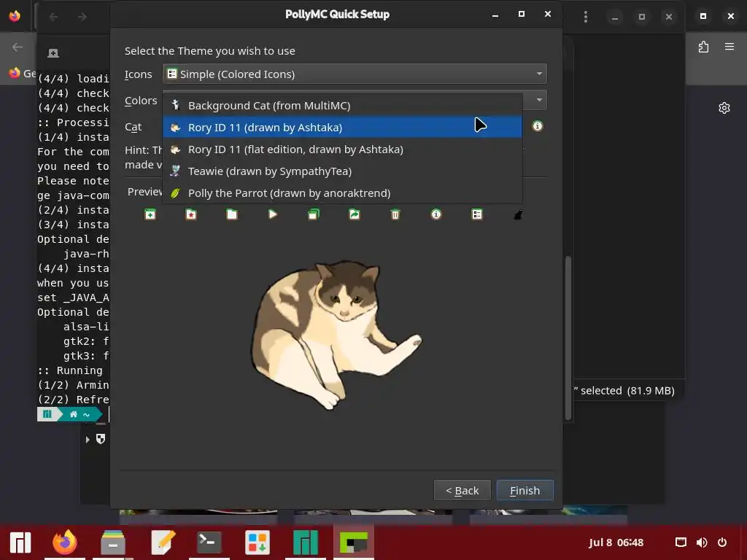
Task: Click the power tray icon
Action: [x=722, y=542]
